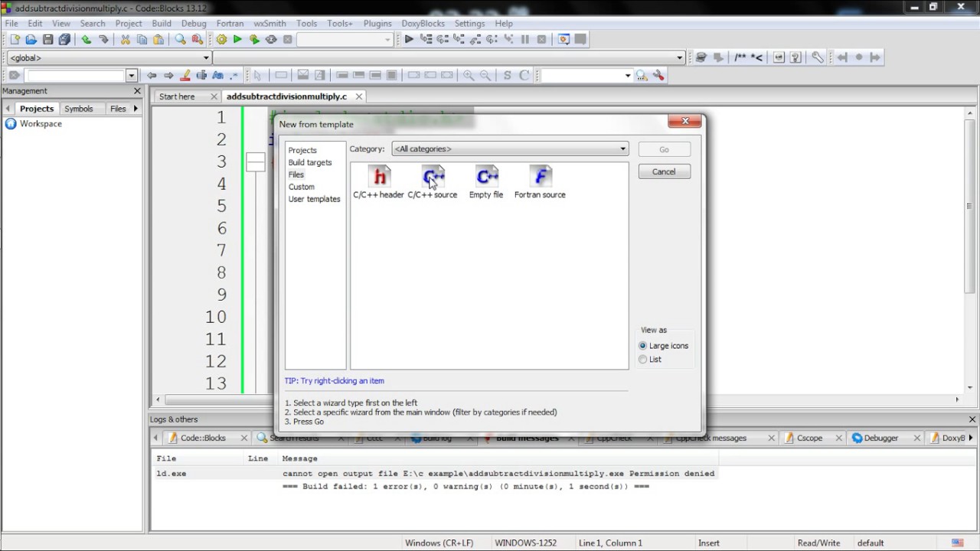The height and width of the screenshot is (551, 980).
Task: Collapse the code fold marker at line 3
Action: (x=255, y=161)
